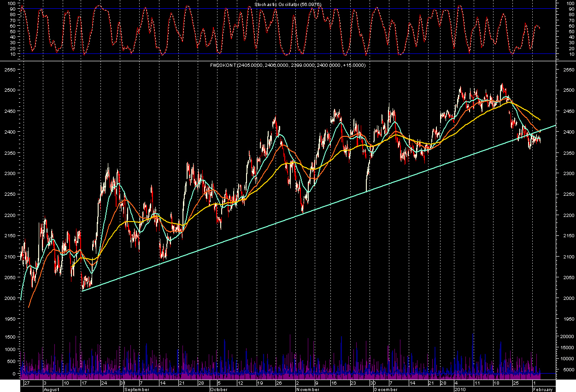Click the October month label

point(219,389)
